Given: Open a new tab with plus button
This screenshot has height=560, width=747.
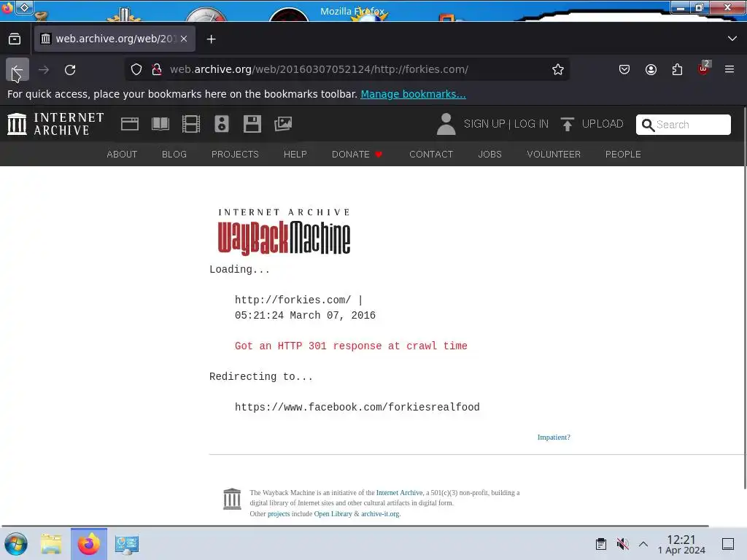Looking at the screenshot, I should pos(211,39).
